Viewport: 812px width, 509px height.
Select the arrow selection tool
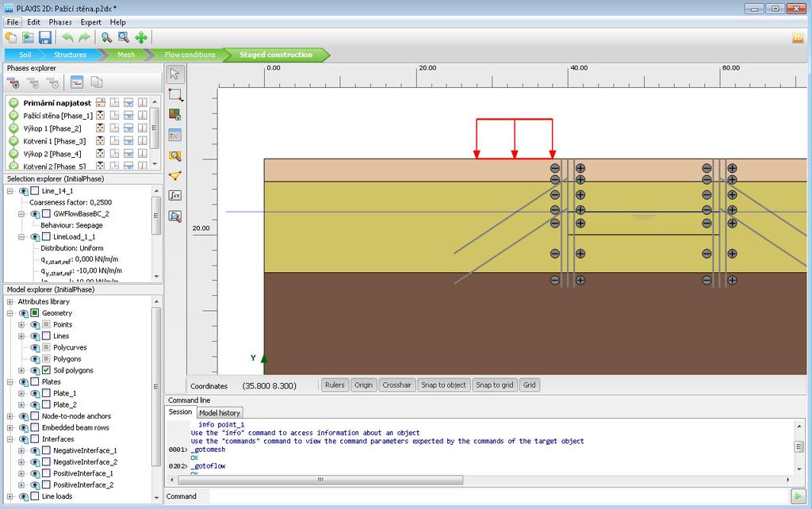click(175, 74)
